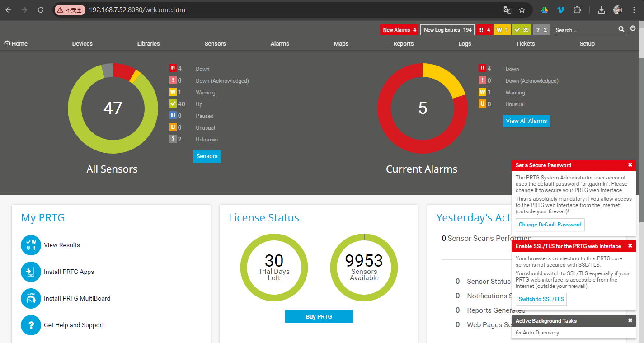This screenshot has height=343, width=644.
Task: Click the 6x Auto-Discovery text
Action: pyautogui.click(x=537, y=333)
